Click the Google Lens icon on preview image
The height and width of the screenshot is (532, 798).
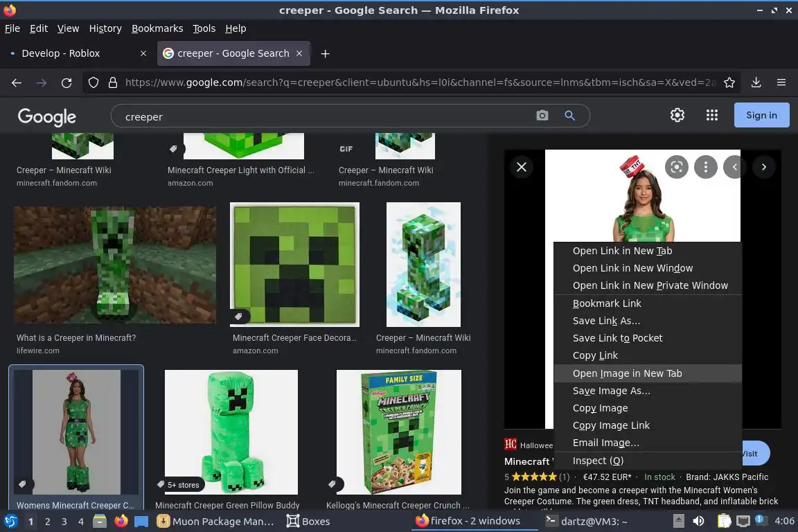coord(676,167)
